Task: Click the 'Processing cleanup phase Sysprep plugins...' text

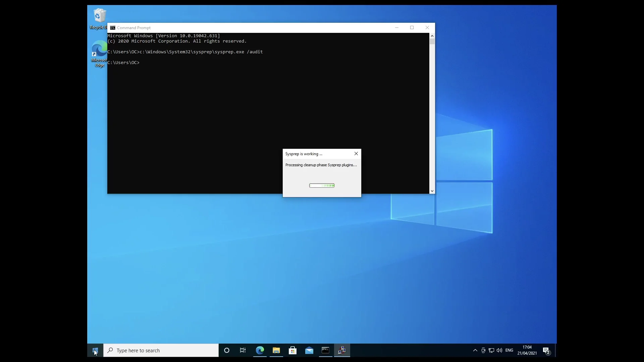Action: point(321,165)
